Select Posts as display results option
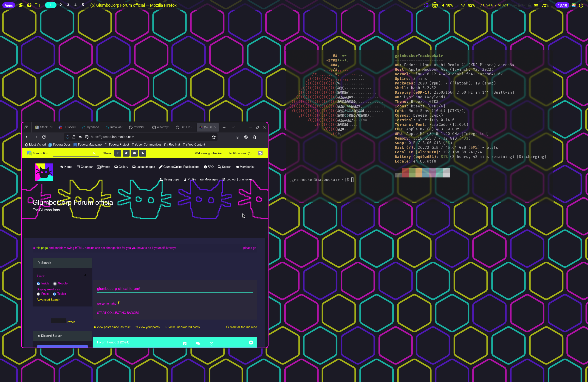Image resolution: width=588 pixels, height=382 pixels. [x=38, y=294]
